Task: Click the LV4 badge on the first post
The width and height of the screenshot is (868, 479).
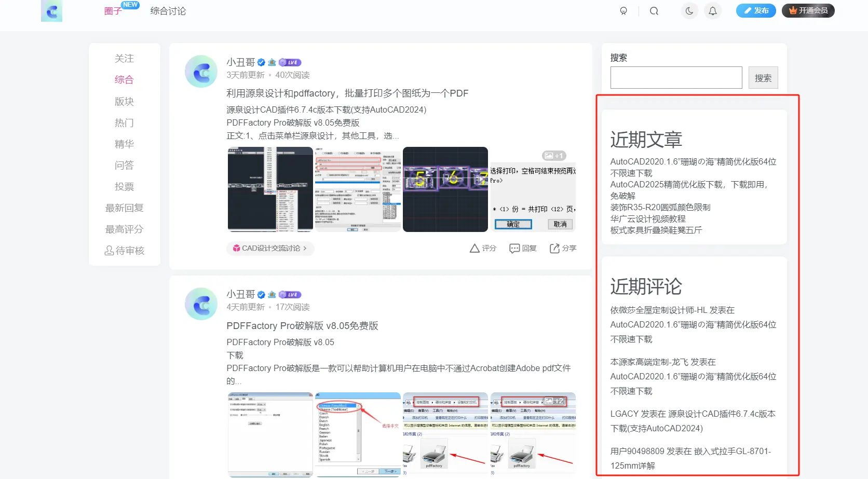Action: click(290, 62)
